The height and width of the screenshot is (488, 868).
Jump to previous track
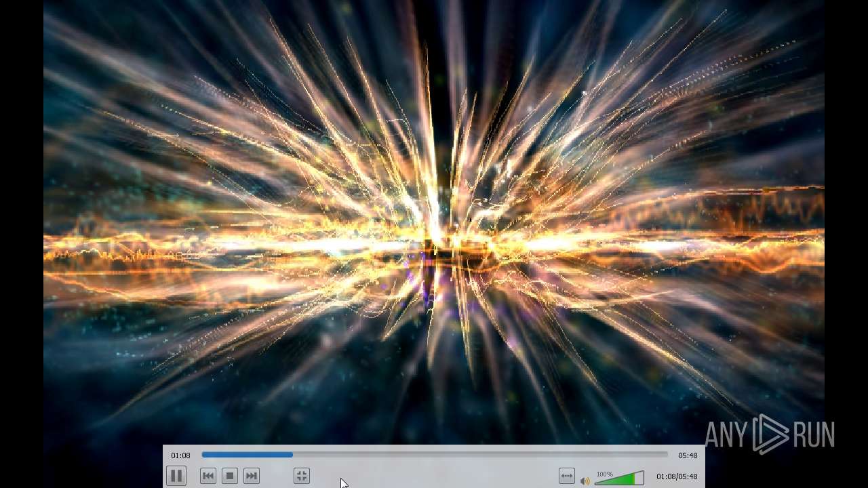[208, 476]
